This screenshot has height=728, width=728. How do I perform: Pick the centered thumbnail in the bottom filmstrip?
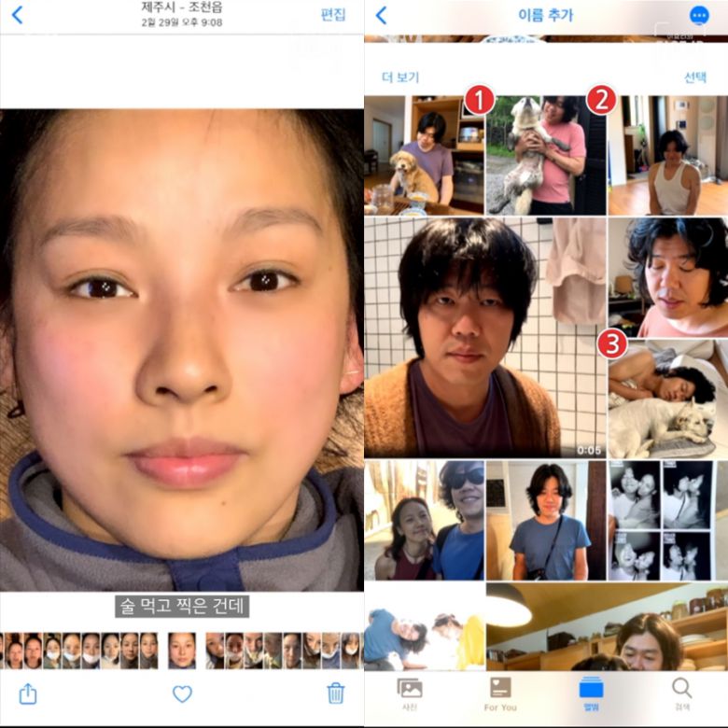[182, 650]
